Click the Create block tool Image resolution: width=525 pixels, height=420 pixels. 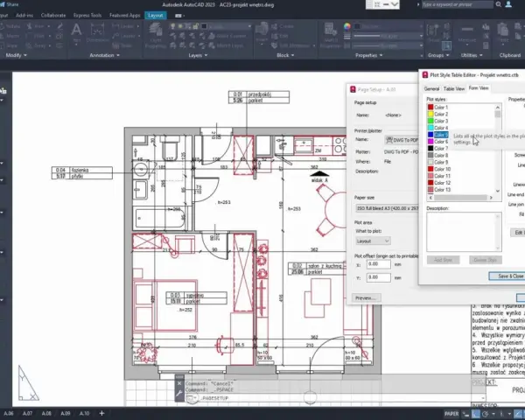coord(283,26)
